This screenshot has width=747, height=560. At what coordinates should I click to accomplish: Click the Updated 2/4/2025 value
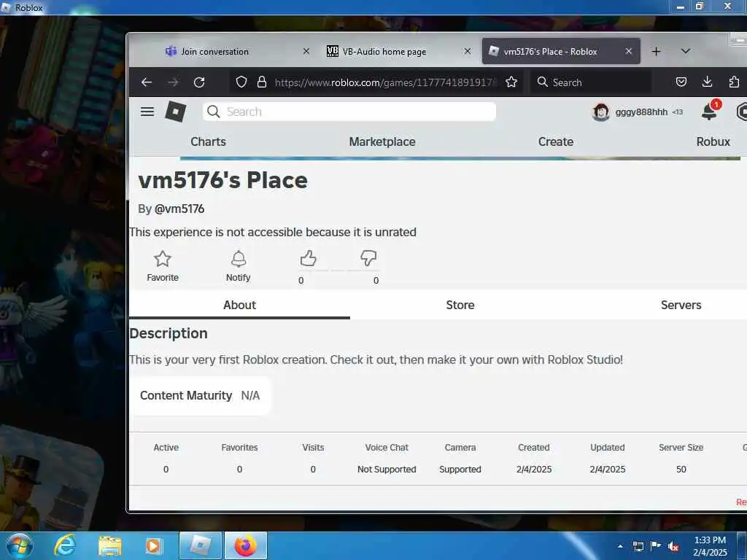click(x=607, y=469)
